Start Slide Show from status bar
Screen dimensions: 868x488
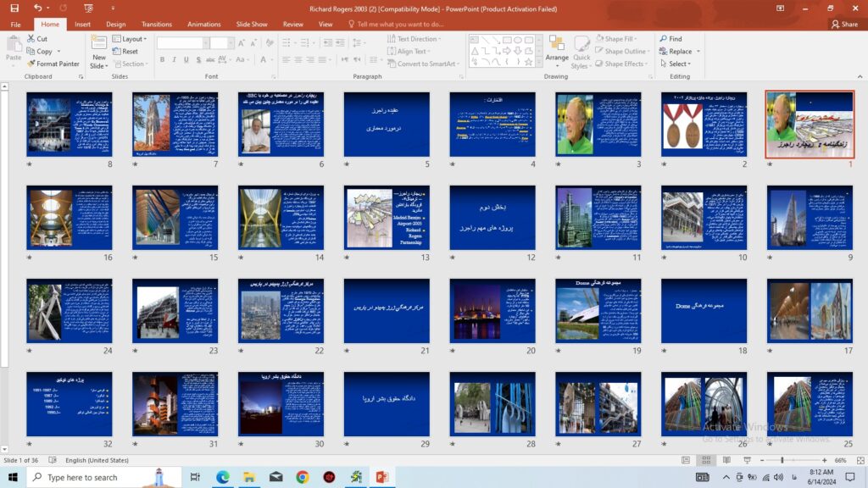pyautogui.click(x=747, y=460)
